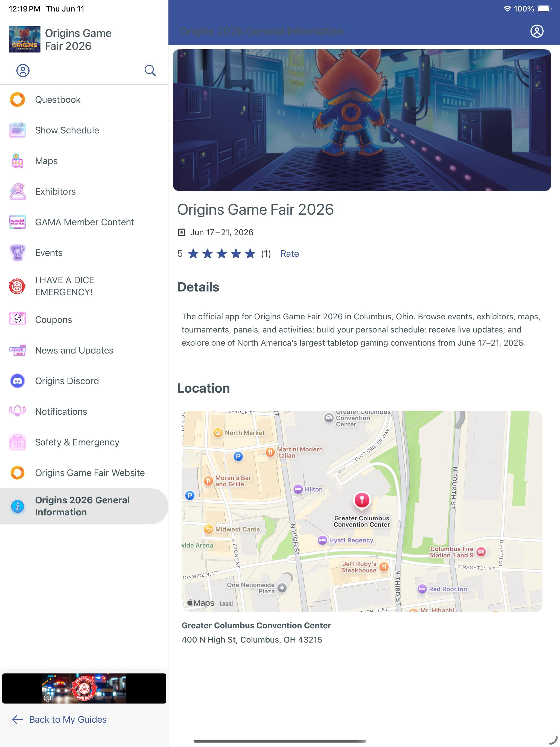
Task: Go to News and Updates
Action: pyautogui.click(x=84, y=350)
